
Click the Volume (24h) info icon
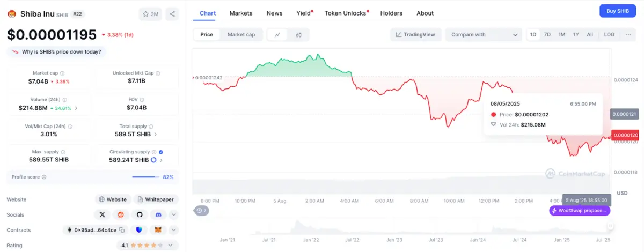[65, 100]
